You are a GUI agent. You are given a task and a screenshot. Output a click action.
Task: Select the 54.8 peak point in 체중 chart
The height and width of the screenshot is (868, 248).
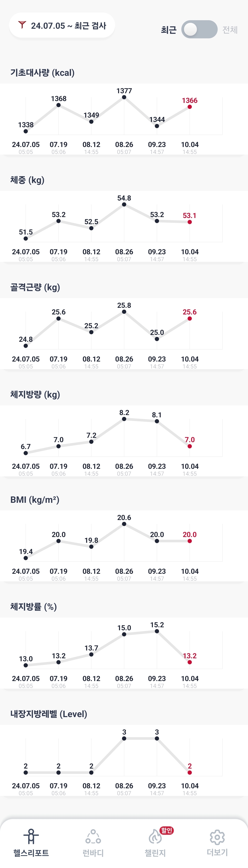tap(124, 204)
